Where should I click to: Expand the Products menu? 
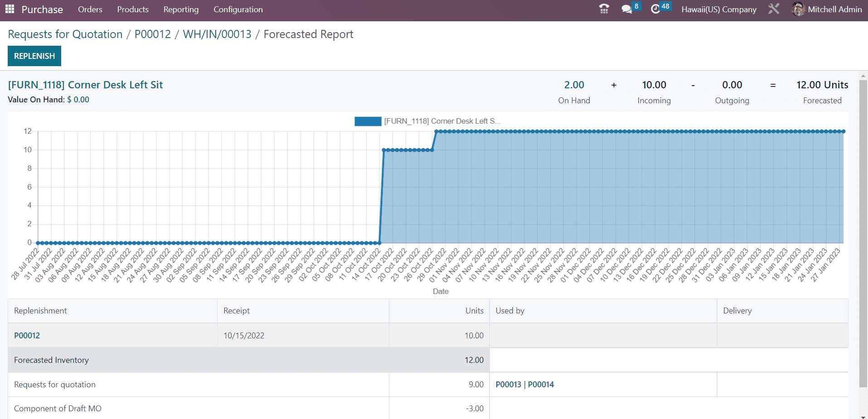(133, 10)
